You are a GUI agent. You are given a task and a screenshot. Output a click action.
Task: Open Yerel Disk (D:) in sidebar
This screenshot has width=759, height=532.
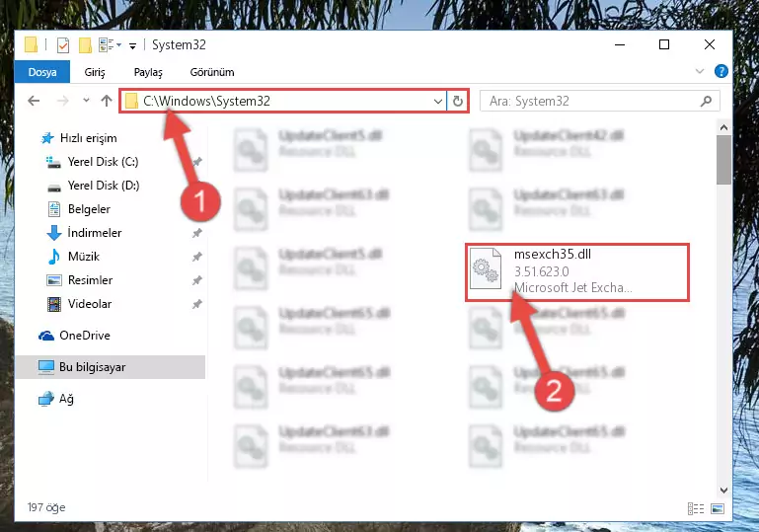click(x=103, y=186)
